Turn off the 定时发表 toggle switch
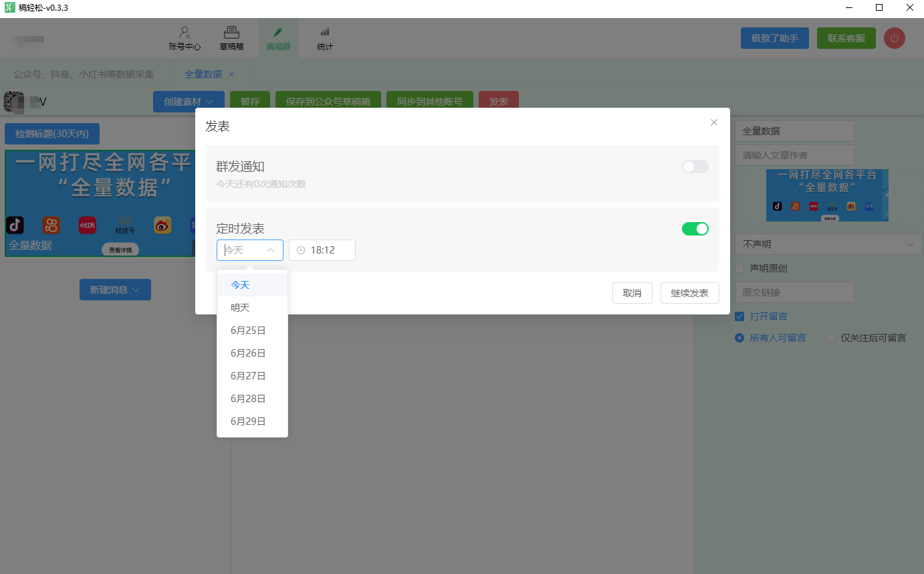The width and height of the screenshot is (924, 574). coord(695,229)
